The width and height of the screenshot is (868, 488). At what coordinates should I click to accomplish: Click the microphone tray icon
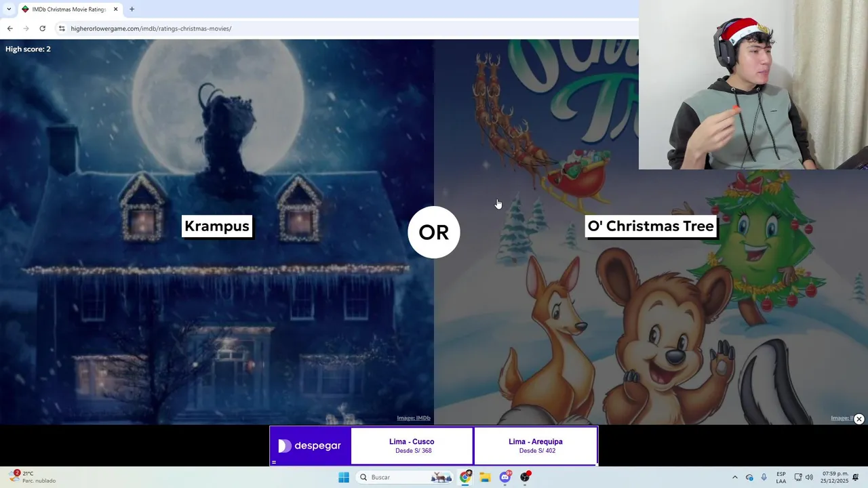764,477
